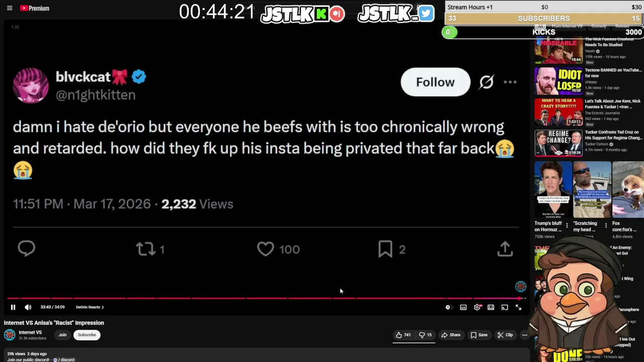The image size is (644, 362).
Task: Subscribe to Internet VS channel
Action: (x=87, y=335)
